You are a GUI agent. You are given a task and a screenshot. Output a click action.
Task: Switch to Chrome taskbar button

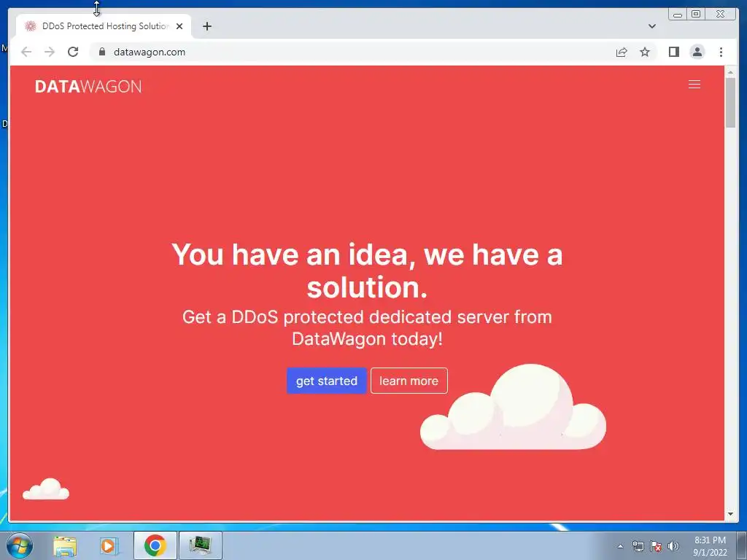155,545
